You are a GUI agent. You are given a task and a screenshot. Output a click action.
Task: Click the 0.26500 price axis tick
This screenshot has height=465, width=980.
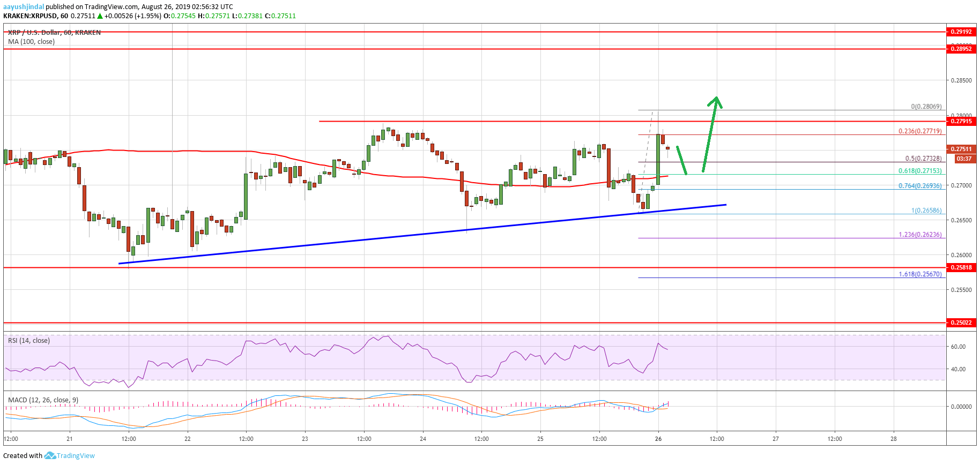[x=961, y=220]
